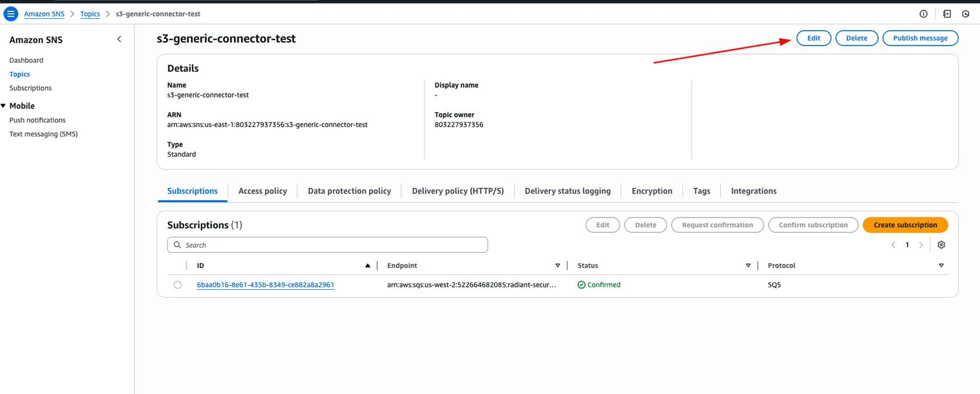Collapse the Amazon SNS side navigation
Screen dimensions: 980x394
tap(119, 39)
